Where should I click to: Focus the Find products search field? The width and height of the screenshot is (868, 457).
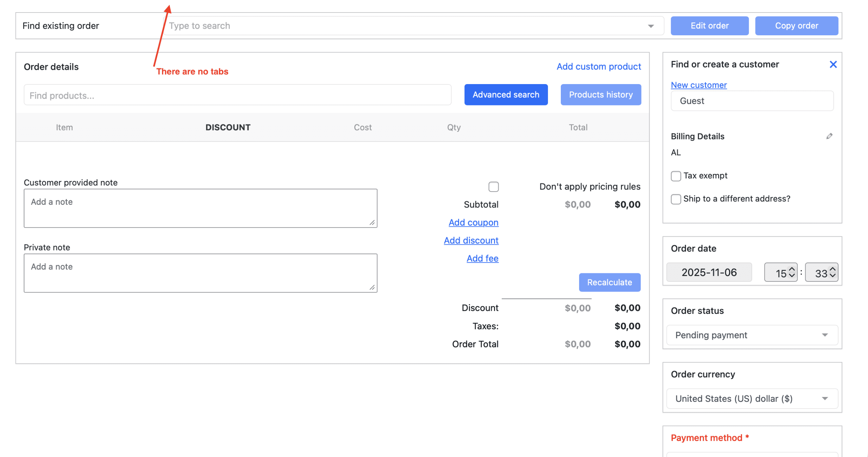pyautogui.click(x=237, y=95)
